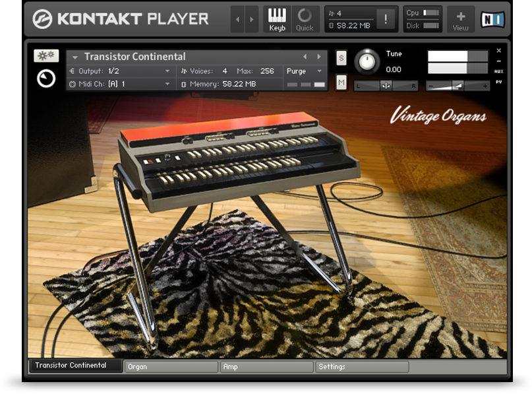Click the instrument name Transistor Continental
The height and width of the screenshot is (394, 532).
134,56
